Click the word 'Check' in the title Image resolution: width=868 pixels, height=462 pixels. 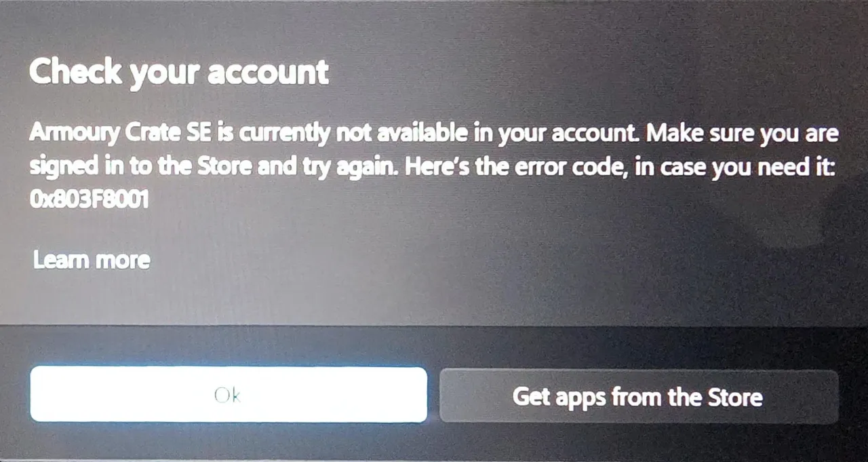point(74,71)
